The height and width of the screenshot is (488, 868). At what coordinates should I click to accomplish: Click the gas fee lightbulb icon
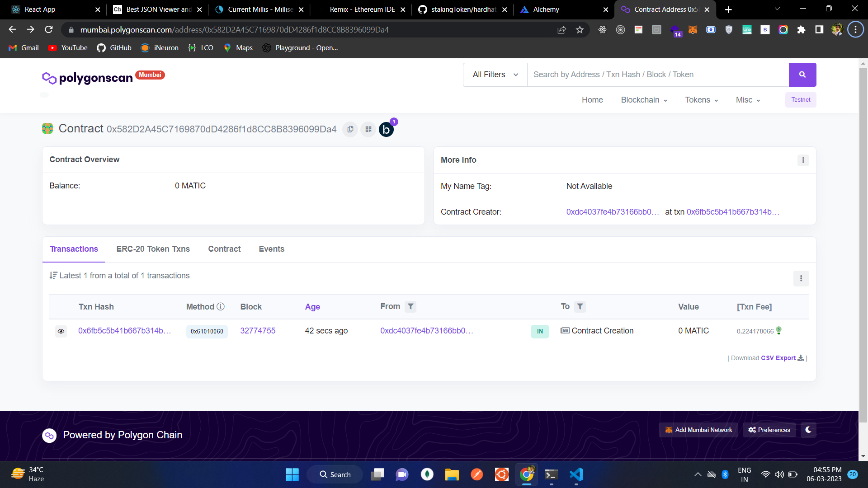[778, 331]
